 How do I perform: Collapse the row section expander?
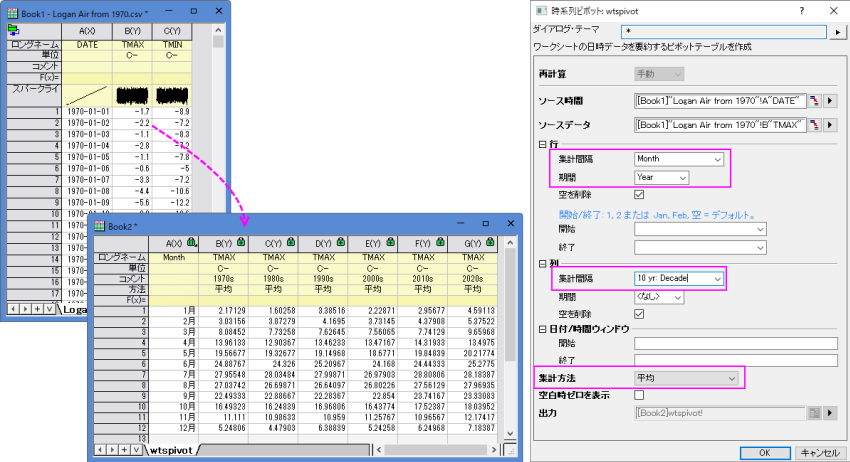coord(542,144)
